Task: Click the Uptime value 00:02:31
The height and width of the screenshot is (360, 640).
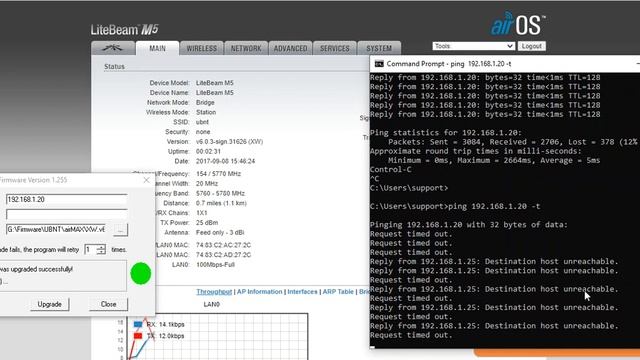Action: (x=208, y=151)
